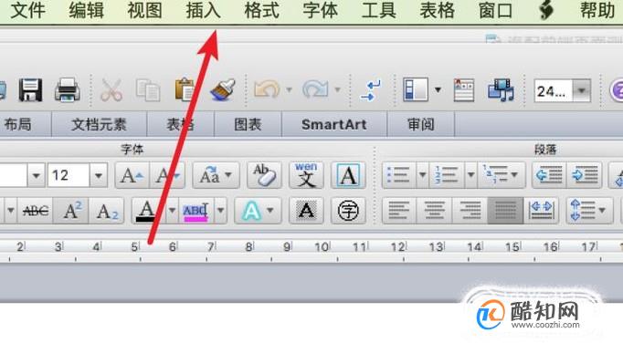
Task: Open the 编辑 menu
Action: click(x=86, y=10)
